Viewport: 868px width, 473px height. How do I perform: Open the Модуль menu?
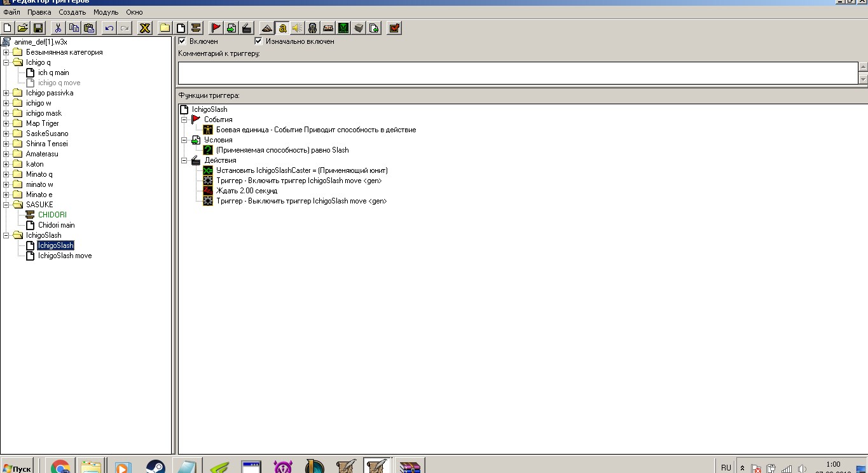click(106, 12)
